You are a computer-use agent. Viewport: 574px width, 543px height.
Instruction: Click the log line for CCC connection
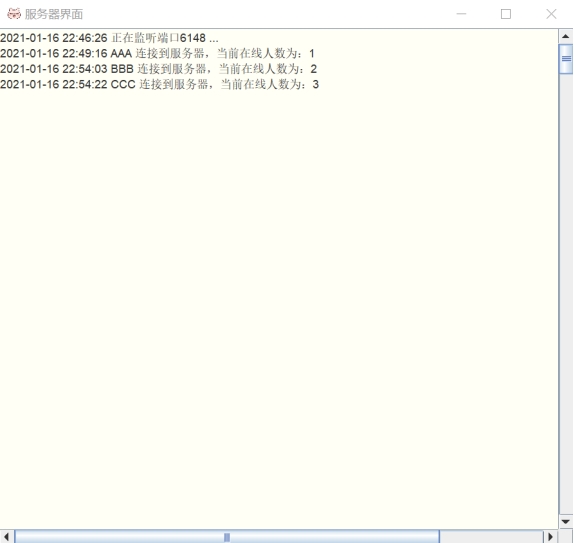[x=160, y=84]
